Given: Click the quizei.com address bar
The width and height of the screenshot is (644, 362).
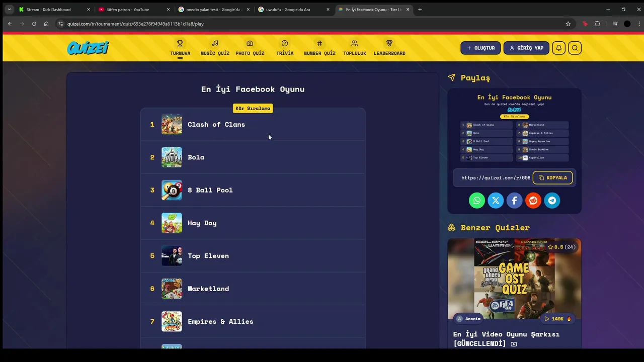Looking at the screenshot, I should 314,24.
